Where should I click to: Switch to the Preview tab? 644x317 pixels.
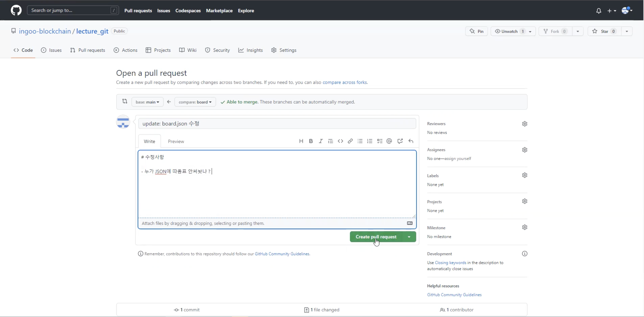(176, 141)
